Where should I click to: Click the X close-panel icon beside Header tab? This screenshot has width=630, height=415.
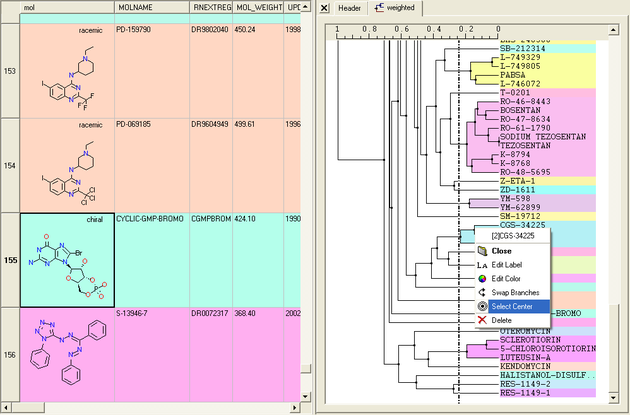322,8
